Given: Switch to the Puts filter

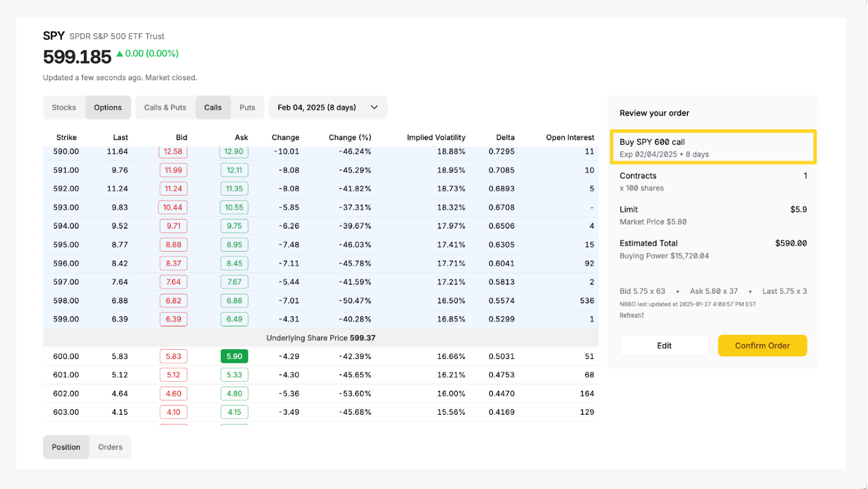Looking at the screenshot, I should pos(247,107).
